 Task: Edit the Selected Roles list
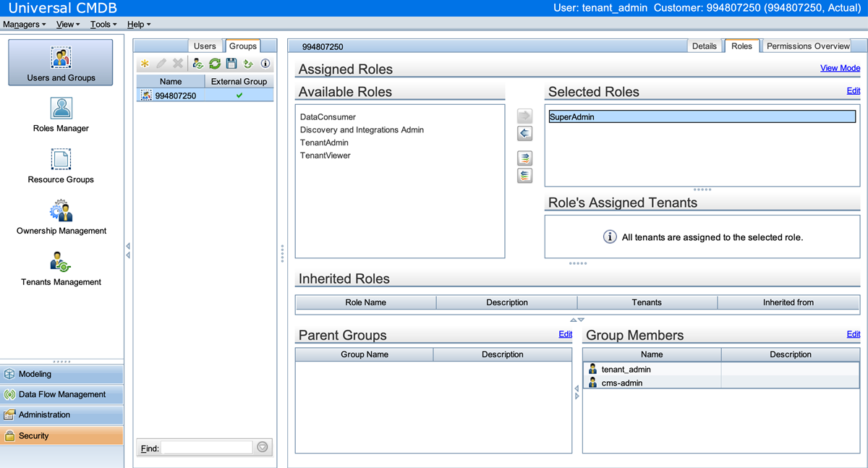click(x=854, y=92)
